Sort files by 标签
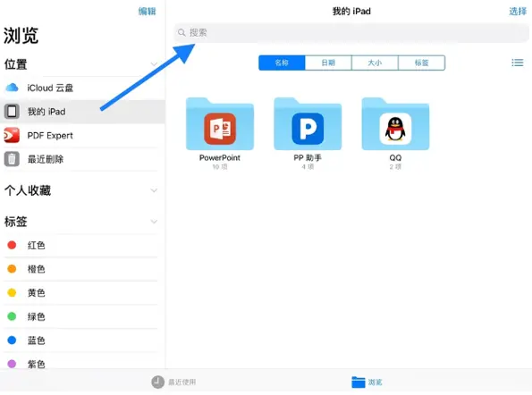Image resolution: width=532 pixels, height=395 pixels. coord(421,63)
